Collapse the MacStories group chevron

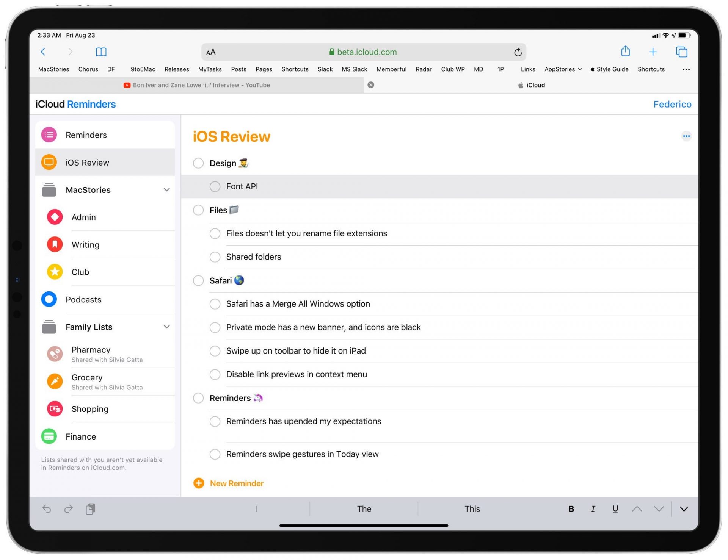(166, 190)
